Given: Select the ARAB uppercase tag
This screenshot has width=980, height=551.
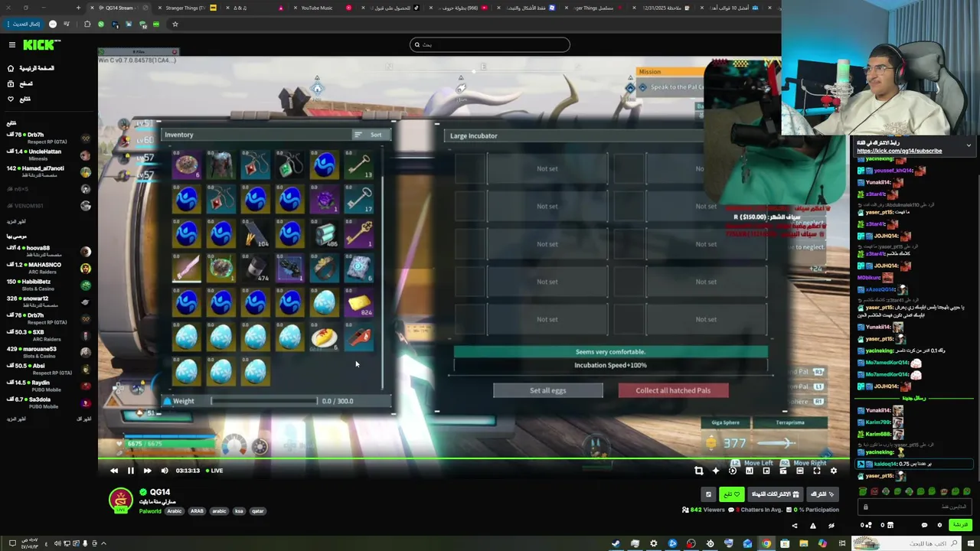Looking at the screenshot, I should 197,511.
